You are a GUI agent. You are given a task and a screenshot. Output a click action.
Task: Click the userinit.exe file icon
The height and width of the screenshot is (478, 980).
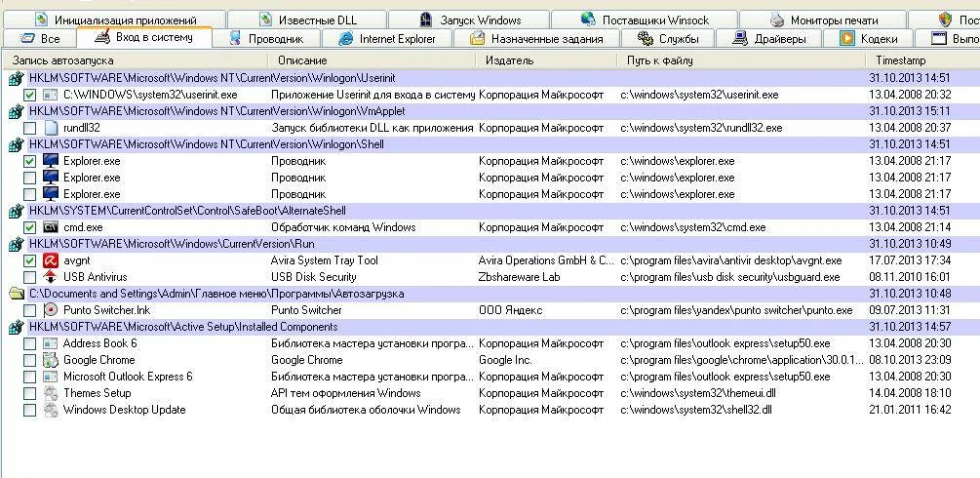[x=50, y=95]
